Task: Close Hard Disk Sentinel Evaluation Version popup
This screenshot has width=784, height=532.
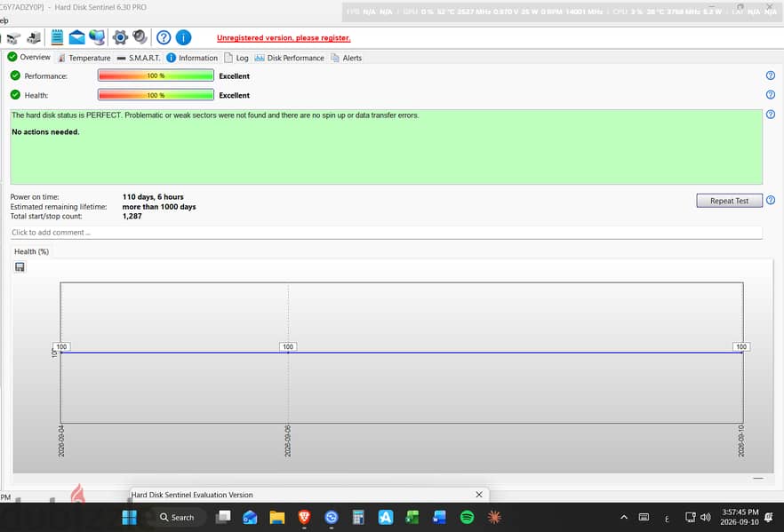Action: tap(479, 495)
